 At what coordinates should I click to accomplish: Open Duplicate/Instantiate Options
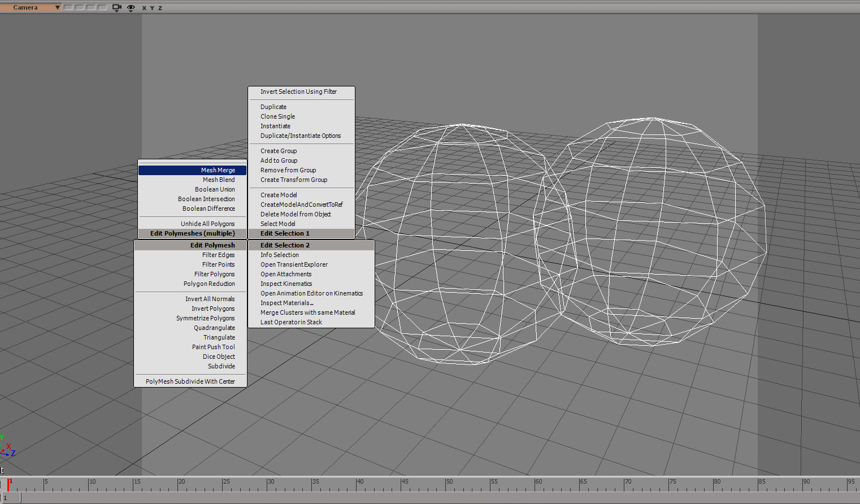pos(301,136)
